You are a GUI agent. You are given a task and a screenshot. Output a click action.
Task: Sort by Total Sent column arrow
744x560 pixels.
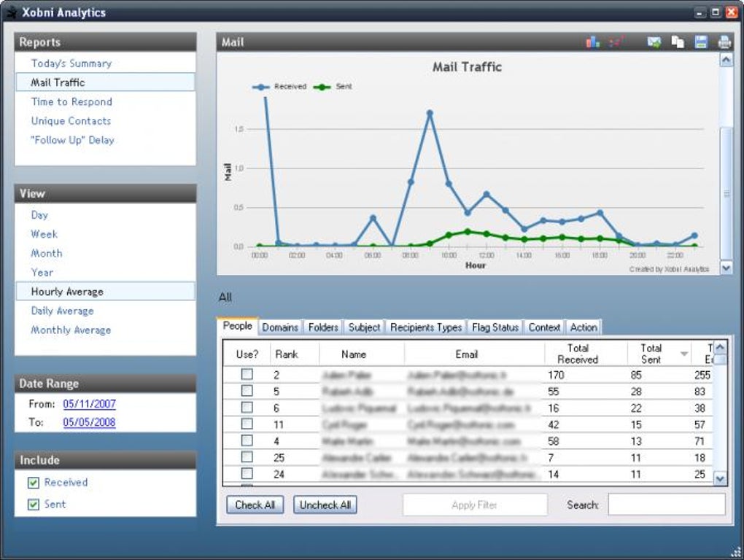tap(683, 354)
